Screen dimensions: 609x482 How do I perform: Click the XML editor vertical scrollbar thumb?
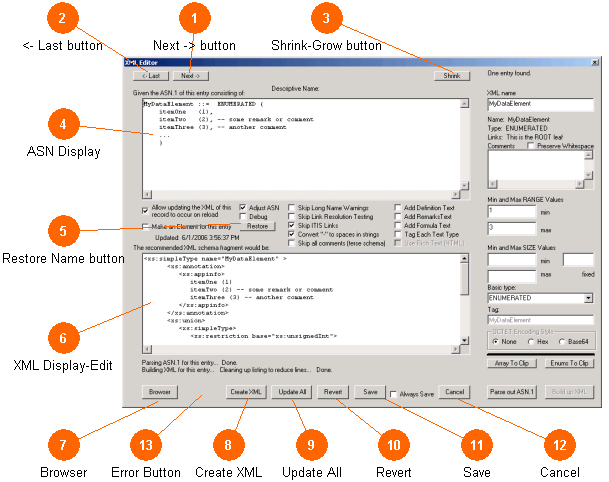pyautogui.click(x=465, y=279)
